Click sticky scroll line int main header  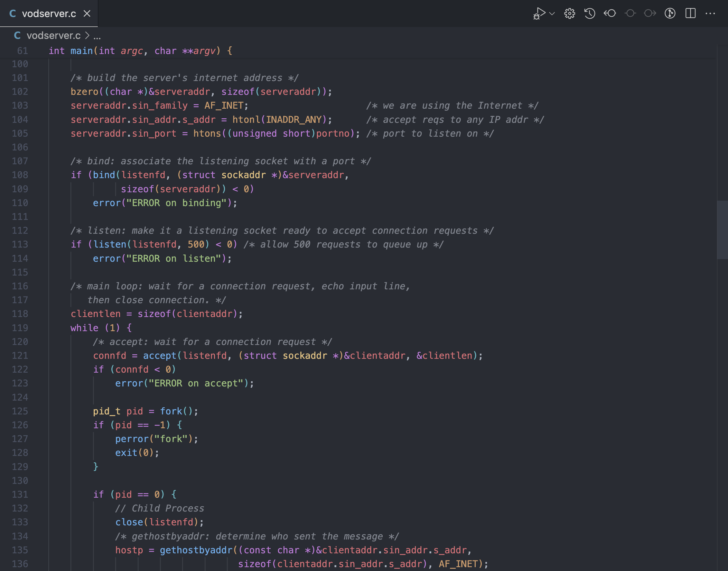click(141, 51)
